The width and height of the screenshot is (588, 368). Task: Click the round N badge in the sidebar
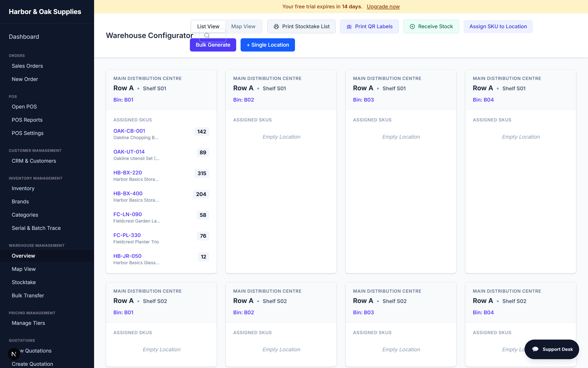coord(14,354)
